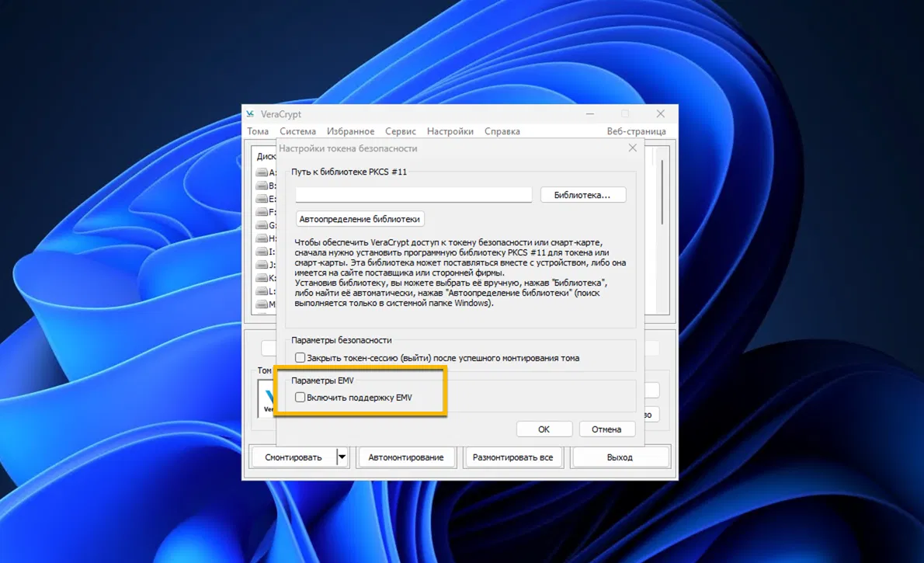924x563 pixels.
Task: Select drive J: icon in the list
Action: (262, 265)
